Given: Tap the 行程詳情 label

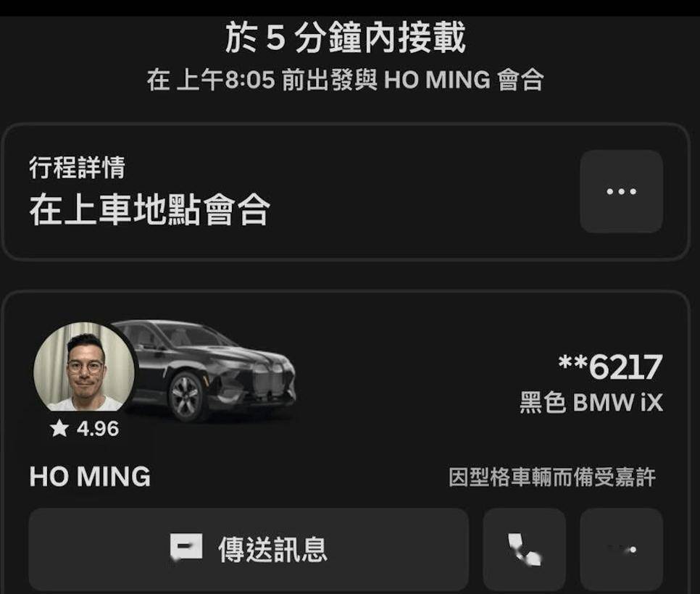Looking at the screenshot, I should pos(78,168).
